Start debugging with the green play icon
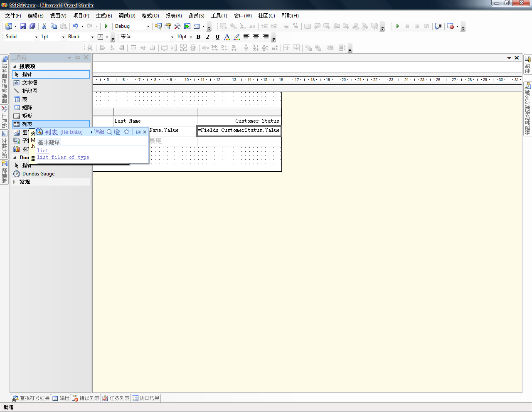Viewport: 532px width, 412px height. click(106, 26)
